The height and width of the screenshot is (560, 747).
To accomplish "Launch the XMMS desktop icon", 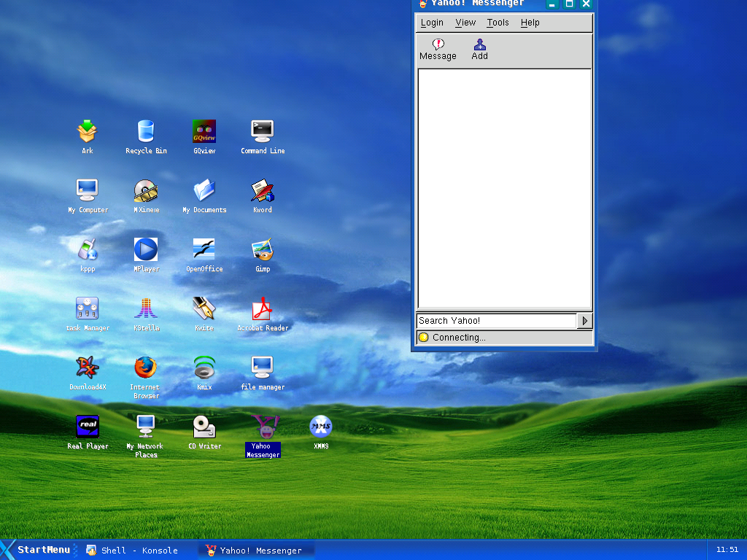I will (321, 427).
